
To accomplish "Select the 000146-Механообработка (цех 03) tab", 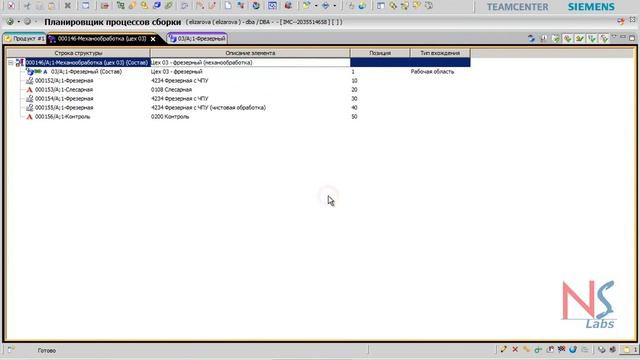I will pyautogui.click(x=102, y=39).
